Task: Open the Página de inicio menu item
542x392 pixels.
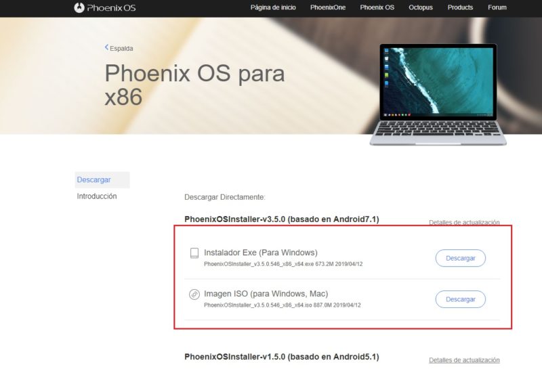Action: pos(273,7)
